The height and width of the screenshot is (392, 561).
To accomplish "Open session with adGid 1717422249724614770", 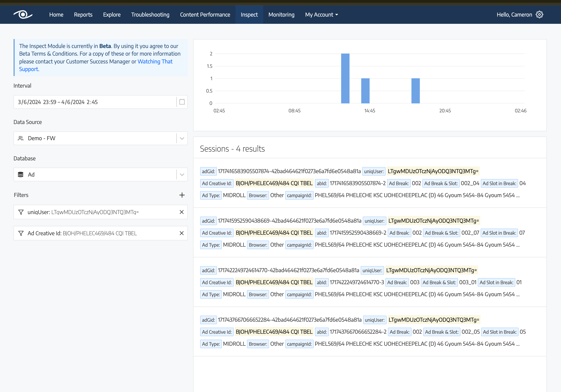I will (x=370, y=282).
